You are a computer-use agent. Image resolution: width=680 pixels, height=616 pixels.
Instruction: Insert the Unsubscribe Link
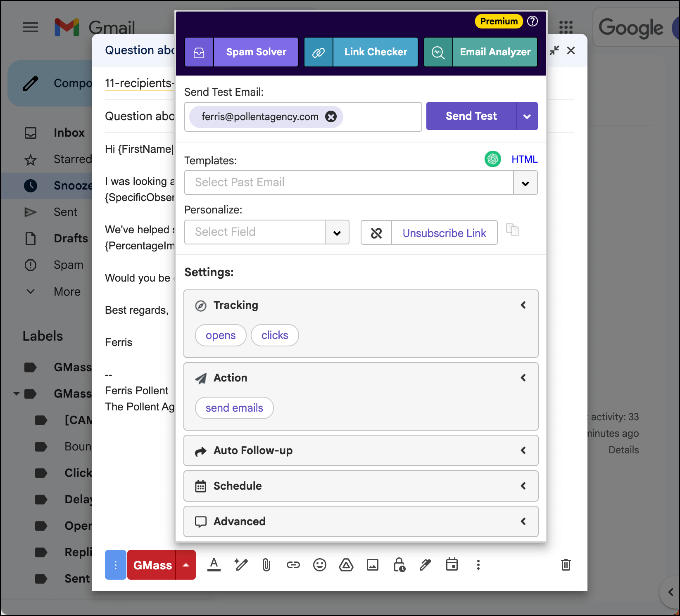click(444, 233)
